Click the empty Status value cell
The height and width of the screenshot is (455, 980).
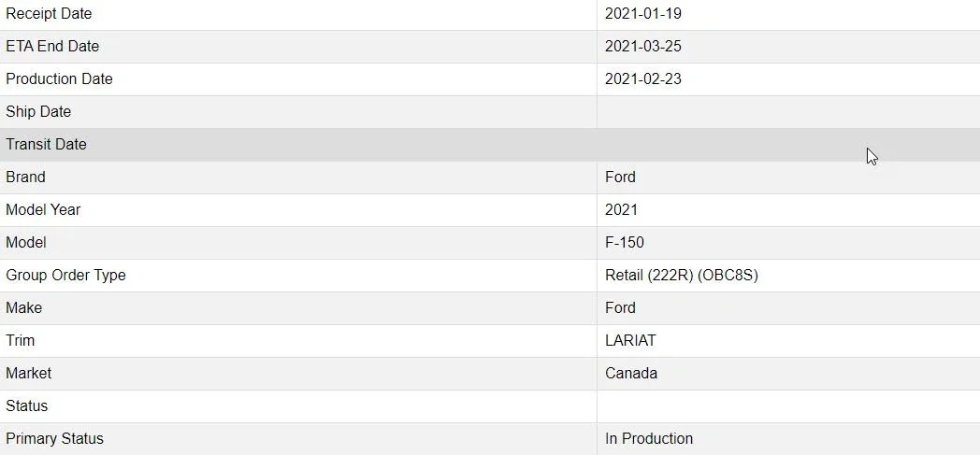coord(788,406)
